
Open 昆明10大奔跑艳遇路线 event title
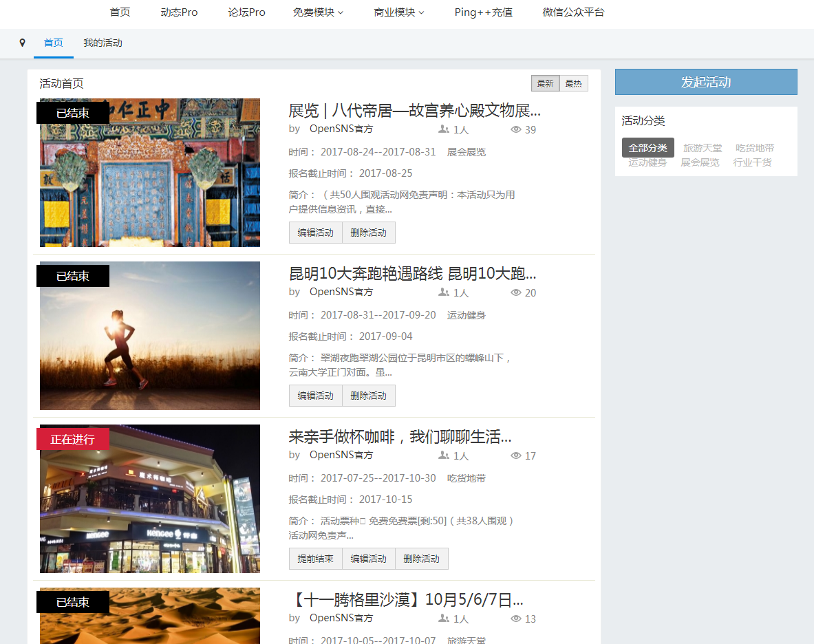tap(412, 273)
